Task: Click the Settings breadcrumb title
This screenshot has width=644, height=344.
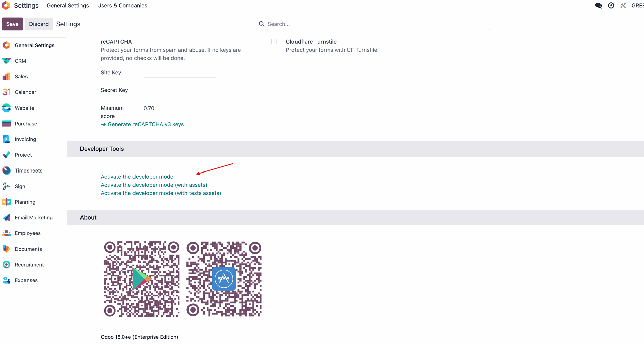Action: click(68, 24)
